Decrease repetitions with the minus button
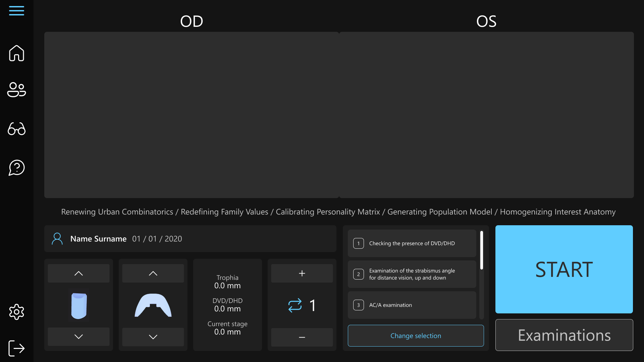Image resolution: width=644 pixels, height=362 pixels. tap(302, 337)
